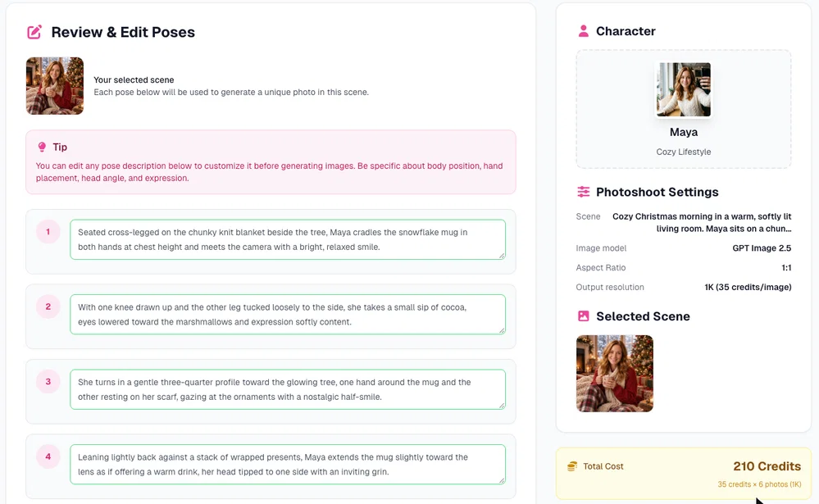Click the lightbulb icon in the Tip box
Screen dimensions: 819x504
[x=42, y=147]
